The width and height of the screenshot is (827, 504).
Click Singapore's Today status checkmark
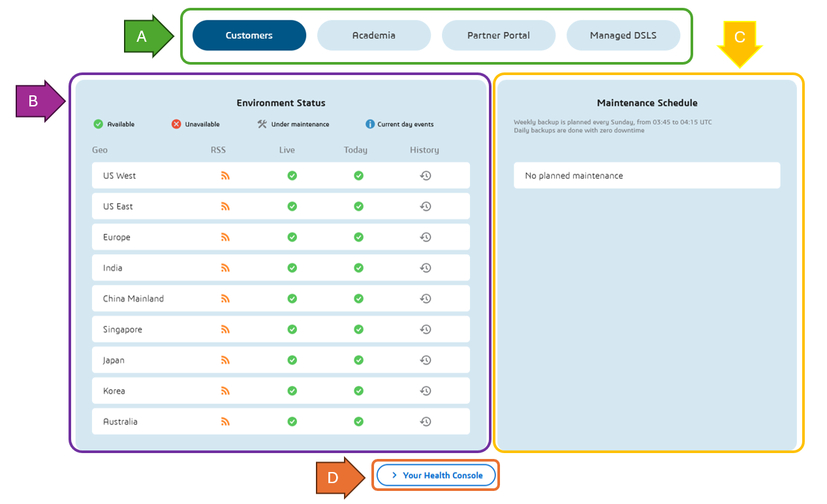358,329
